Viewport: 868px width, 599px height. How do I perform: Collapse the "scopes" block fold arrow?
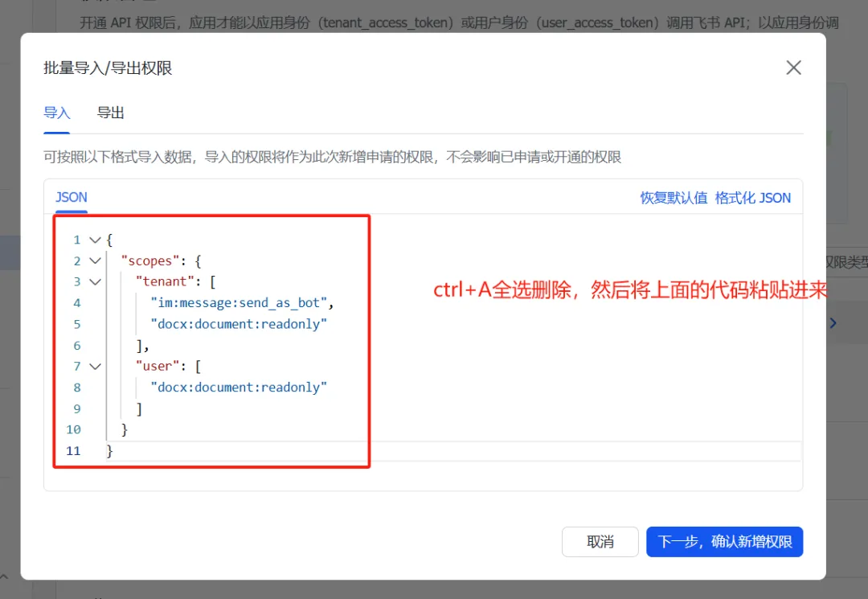coord(95,261)
